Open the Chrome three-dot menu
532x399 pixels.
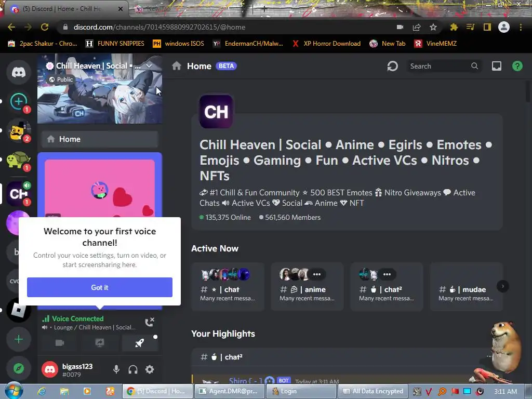(x=521, y=27)
